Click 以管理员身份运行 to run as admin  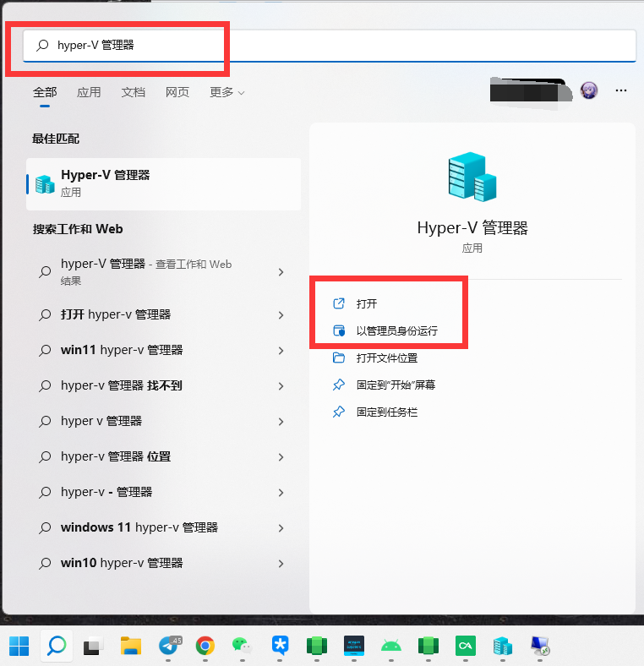click(396, 330)
